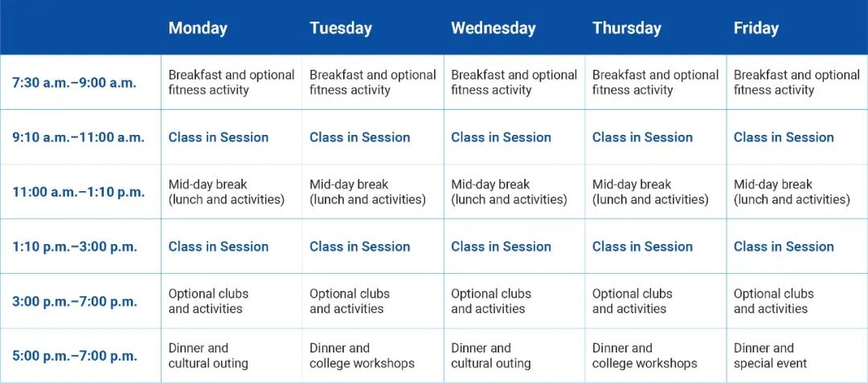Select Tuesday's Breakfast and optional fitness cell

coord(372,82)
